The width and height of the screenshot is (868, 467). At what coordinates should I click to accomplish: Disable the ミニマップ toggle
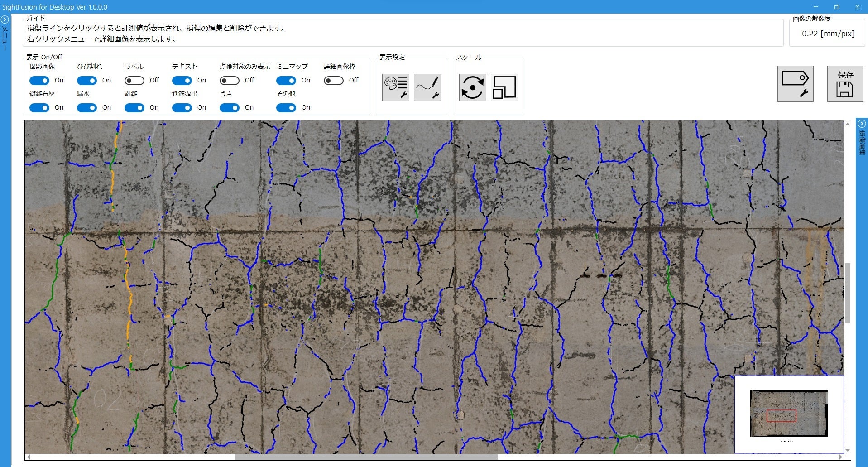click(286, 81)
